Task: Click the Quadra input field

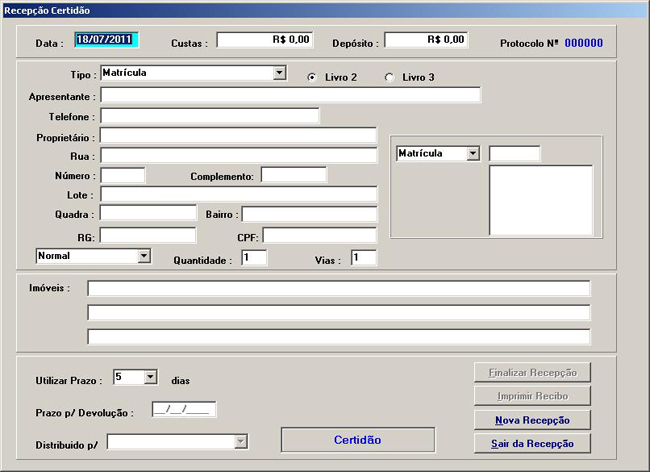Action: (x=148, y=213)
